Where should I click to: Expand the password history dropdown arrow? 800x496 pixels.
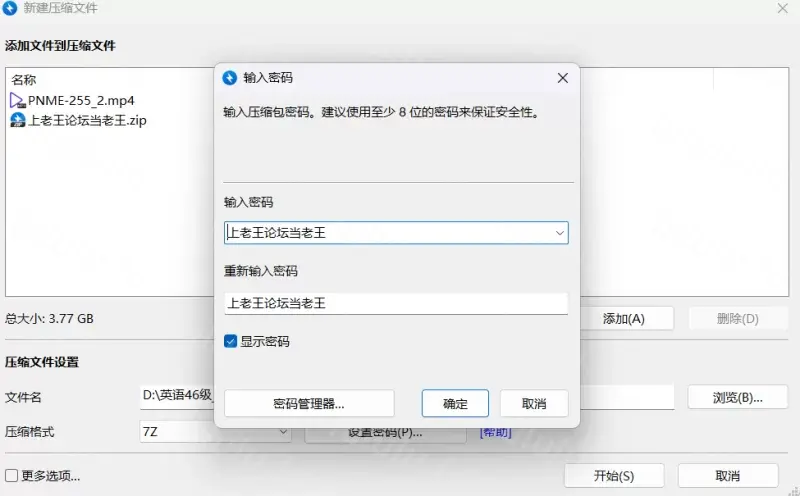559,233
